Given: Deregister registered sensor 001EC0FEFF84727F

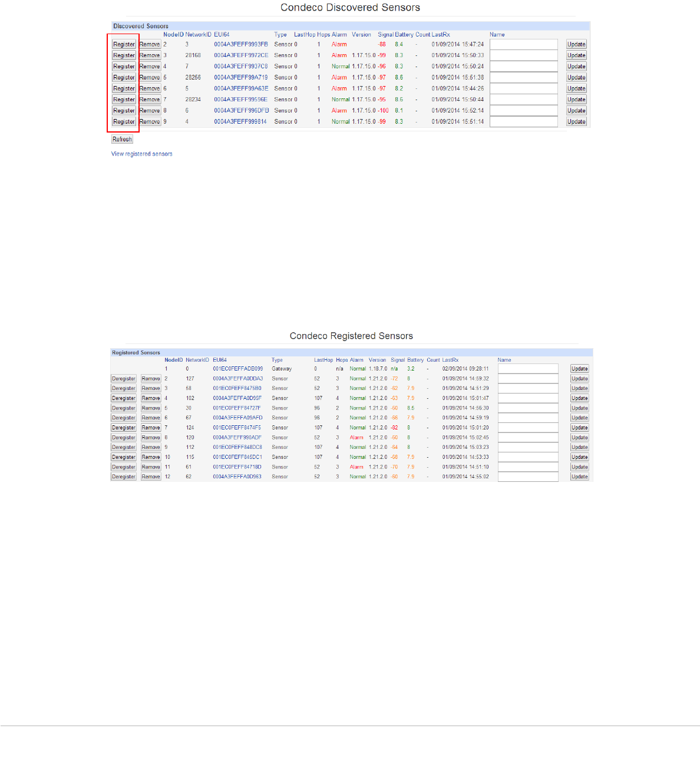Looking at the screenshot, I should [x=124, y=408].
